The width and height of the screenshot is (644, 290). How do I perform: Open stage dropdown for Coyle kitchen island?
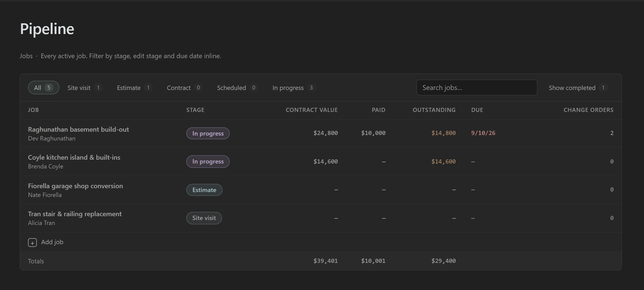[208, 161]
